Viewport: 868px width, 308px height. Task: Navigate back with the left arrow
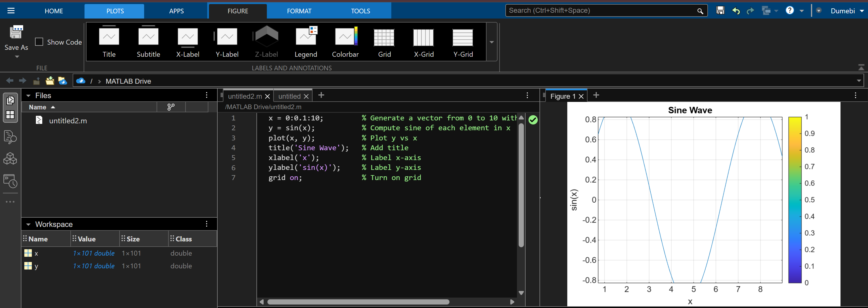(10, 80)
